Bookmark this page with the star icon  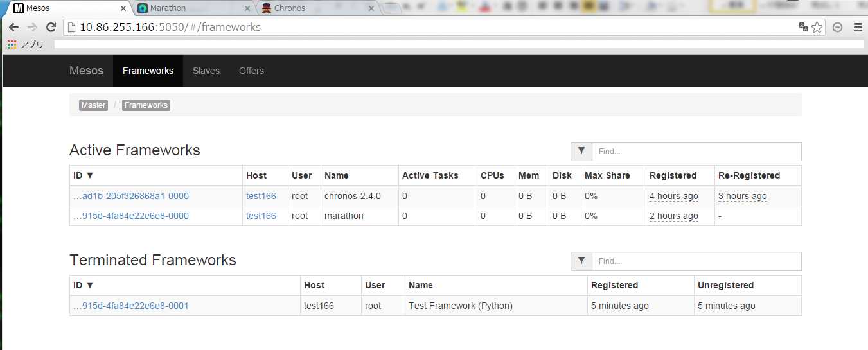click(x=817, y=27)
